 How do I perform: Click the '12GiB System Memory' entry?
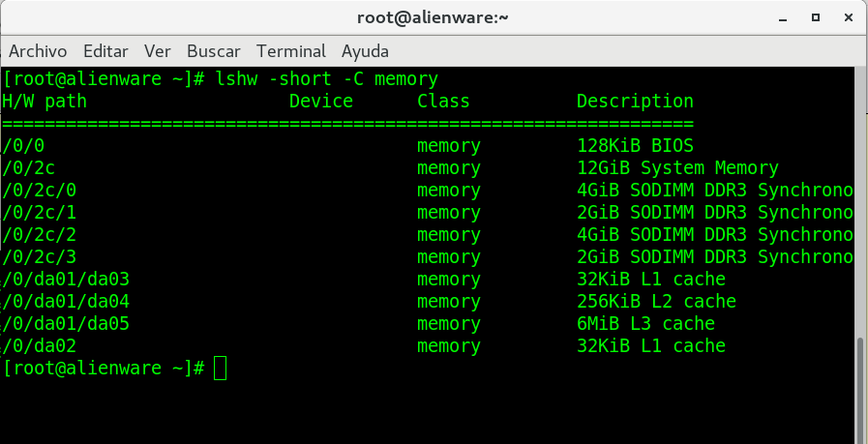(677, 168)
